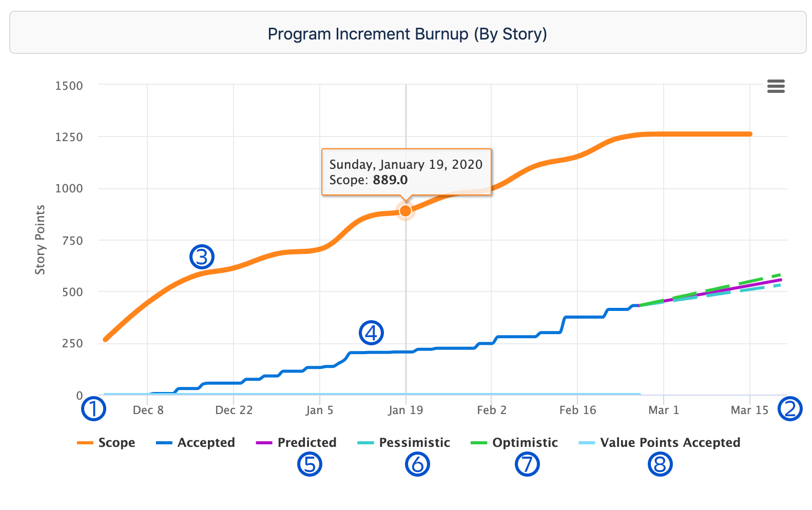Toggle the Optimistic legend entry
Viewport: 812px width, 510px height.
click(x=514, y=442)
